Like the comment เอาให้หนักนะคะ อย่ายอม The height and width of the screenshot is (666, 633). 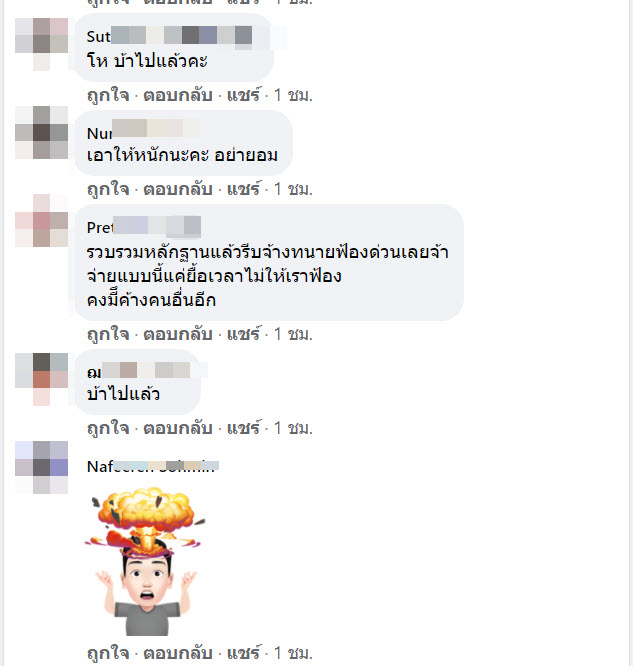[108, 189]
